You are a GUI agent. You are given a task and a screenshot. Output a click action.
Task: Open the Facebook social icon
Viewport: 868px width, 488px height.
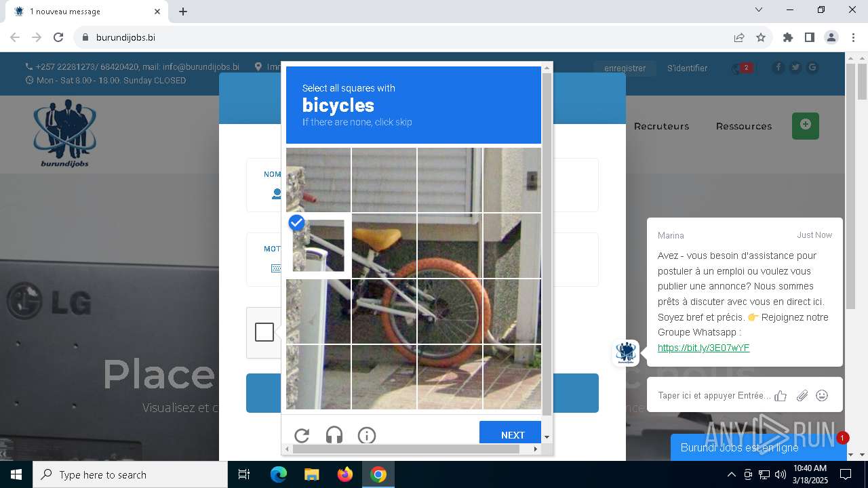(x=778, y=67)
